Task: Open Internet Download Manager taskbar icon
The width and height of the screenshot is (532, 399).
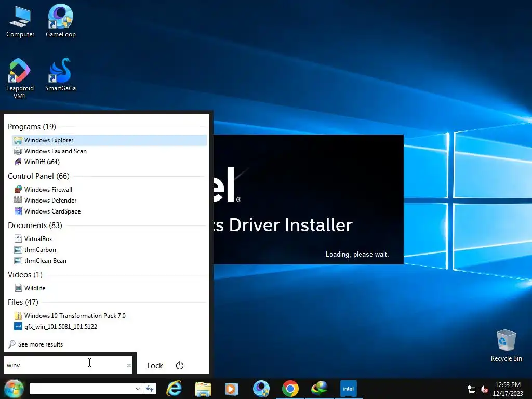Action: point(320,389)
